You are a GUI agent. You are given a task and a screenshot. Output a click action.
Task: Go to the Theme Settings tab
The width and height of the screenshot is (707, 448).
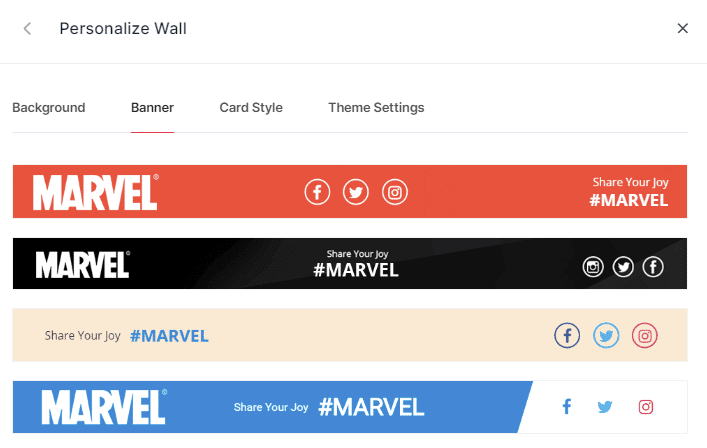click(376, 108)
